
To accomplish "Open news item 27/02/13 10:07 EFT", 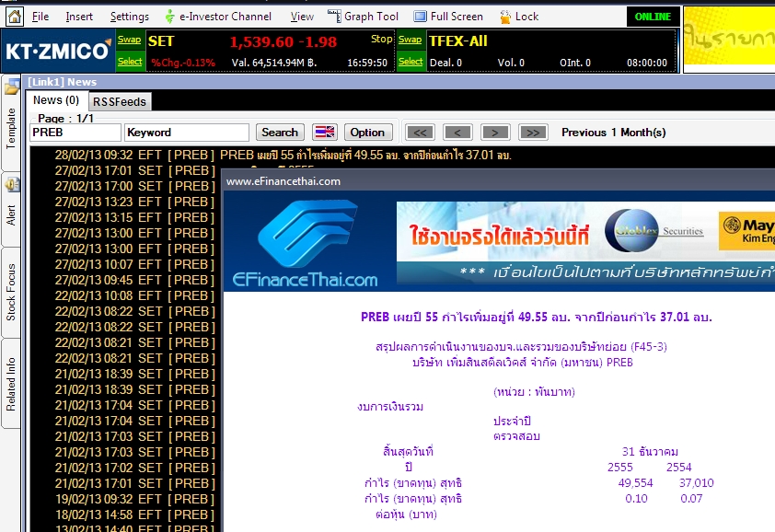I will pos(134,264).
